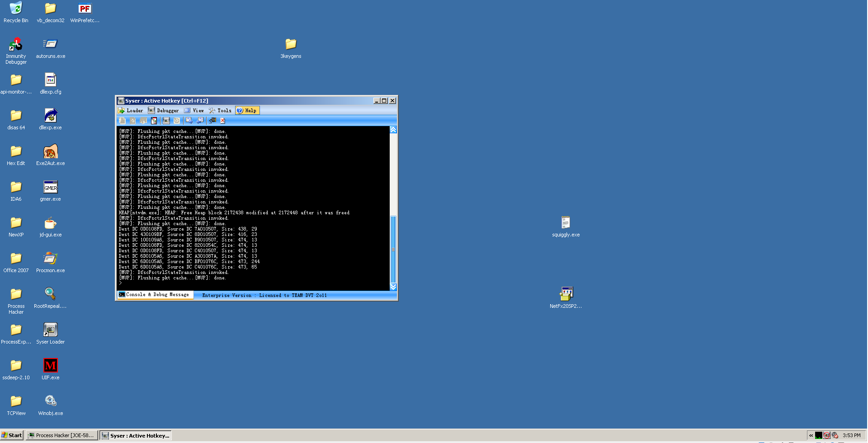Select the ProcessExp folder icon
This screenshot has width=868, height=443.
click(x=16, y=334)
